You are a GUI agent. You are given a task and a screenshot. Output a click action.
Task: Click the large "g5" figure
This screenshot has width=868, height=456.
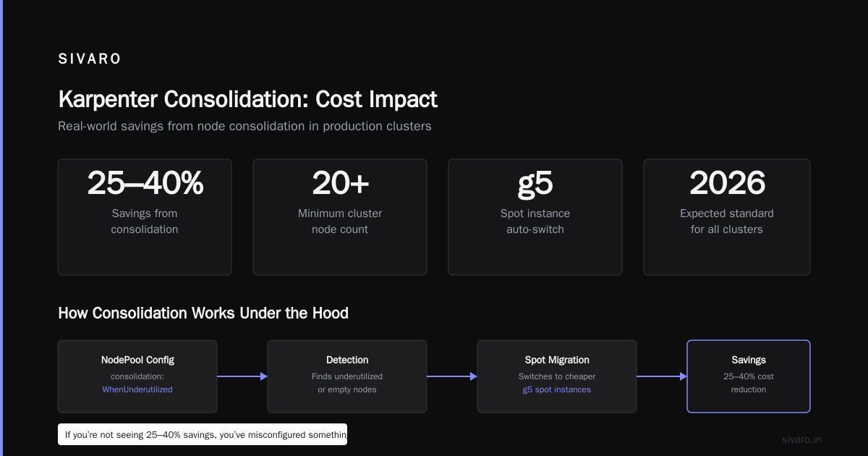click(x=535, y=184)
